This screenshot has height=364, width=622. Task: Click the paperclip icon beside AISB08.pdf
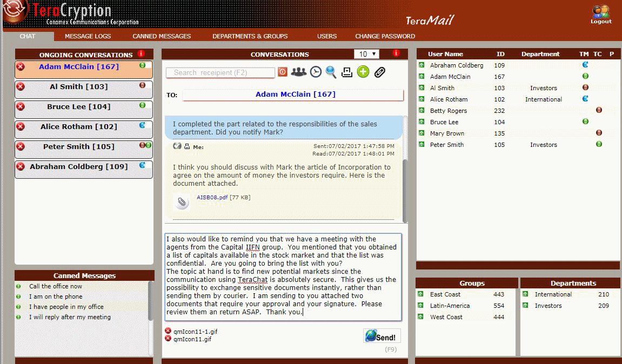click(182, 202)
